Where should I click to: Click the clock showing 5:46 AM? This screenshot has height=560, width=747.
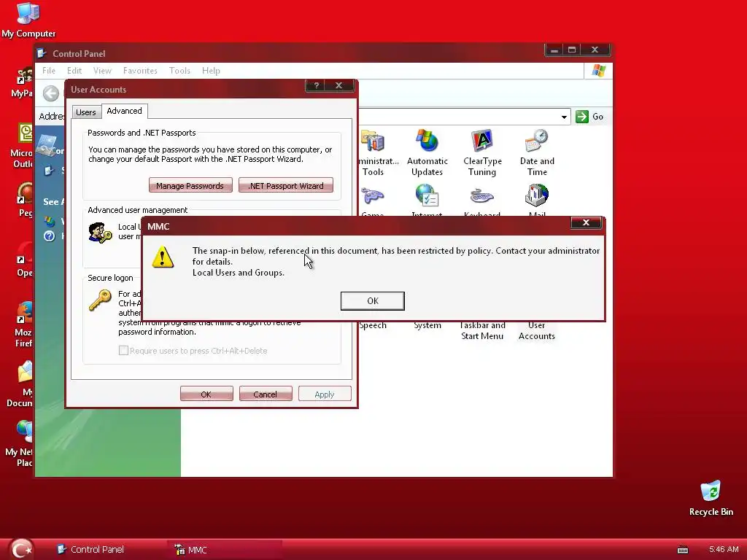click(x=724, y=549)
